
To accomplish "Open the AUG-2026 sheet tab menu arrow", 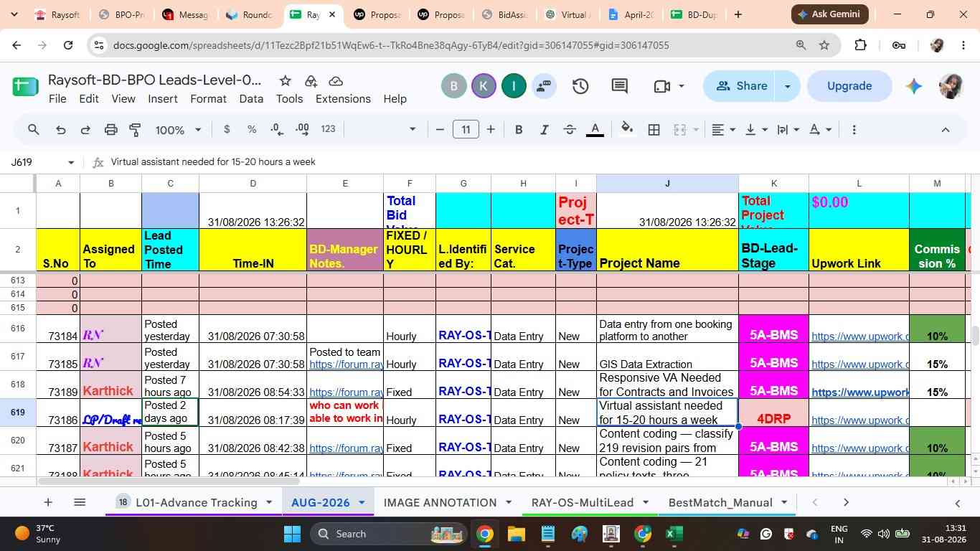I will pyautogui.click(x=362, y=502).
